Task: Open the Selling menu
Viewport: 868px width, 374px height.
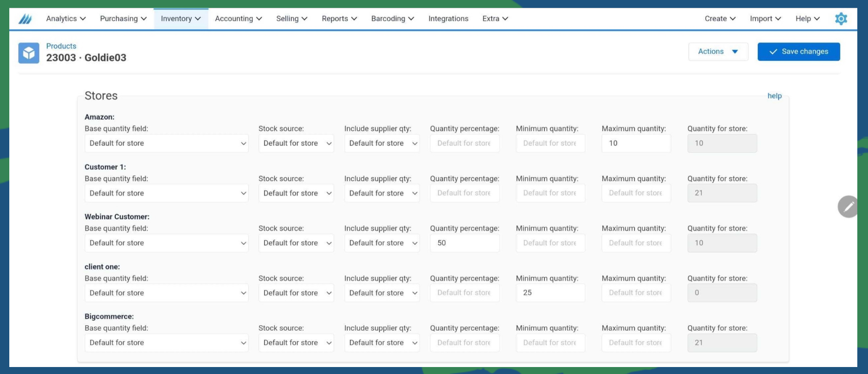Action: (x=292, y=19)
